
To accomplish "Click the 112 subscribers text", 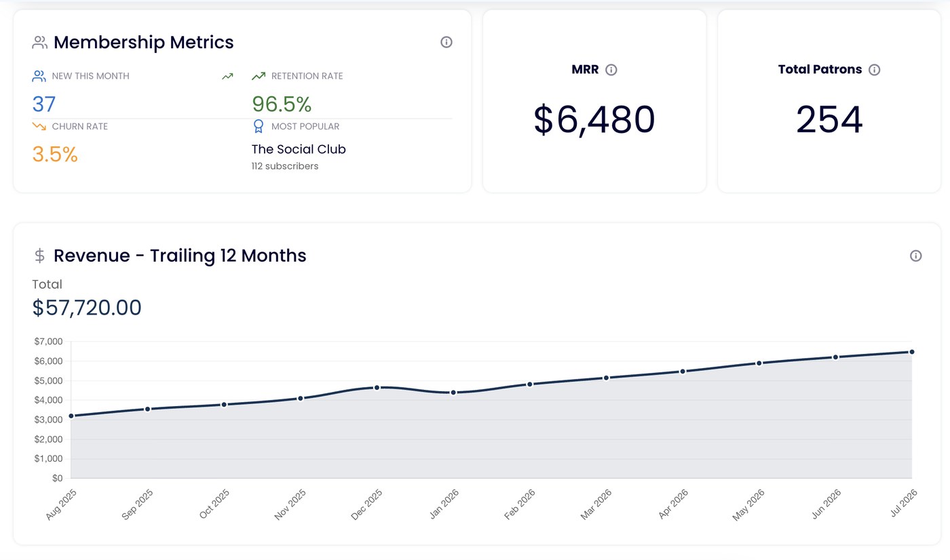I will click(x=285, y=166).
